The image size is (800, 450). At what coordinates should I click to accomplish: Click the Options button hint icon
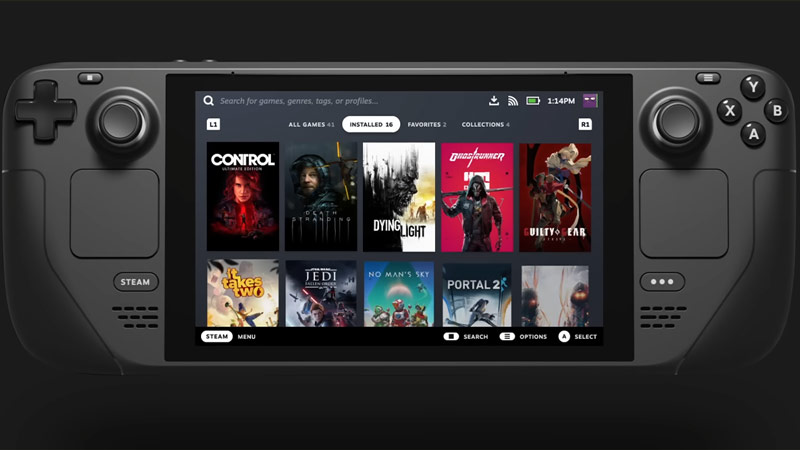coord(507,336)
